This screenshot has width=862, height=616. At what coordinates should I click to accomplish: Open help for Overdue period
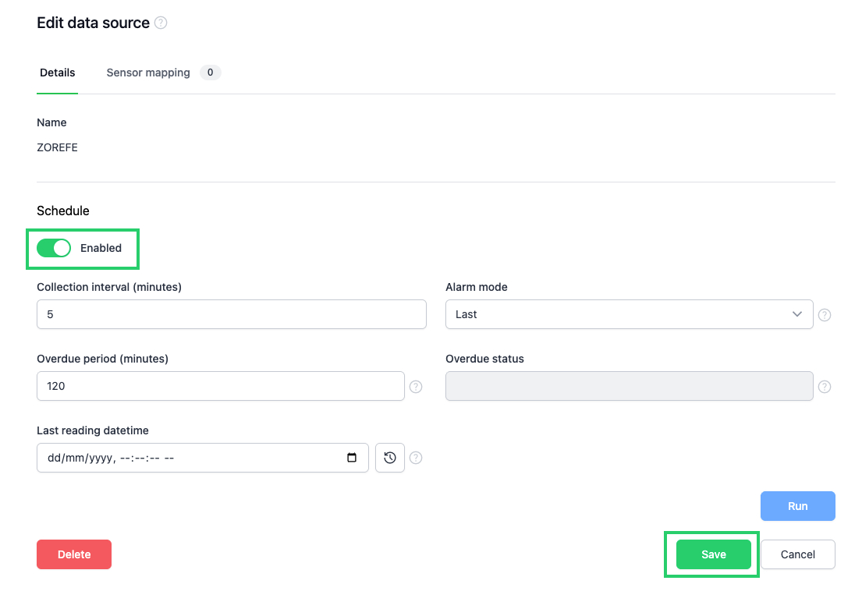pos(416,386)
